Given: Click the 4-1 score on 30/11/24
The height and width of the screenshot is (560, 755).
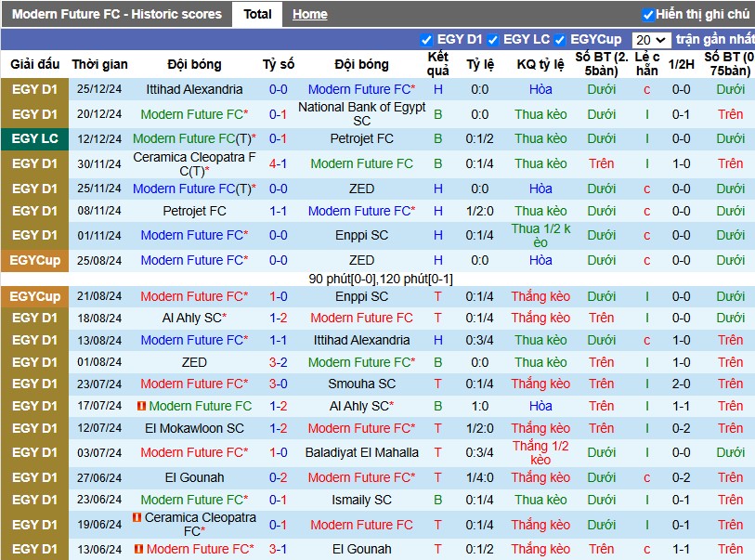Looking at the screenshot, I should click(278, 163).
